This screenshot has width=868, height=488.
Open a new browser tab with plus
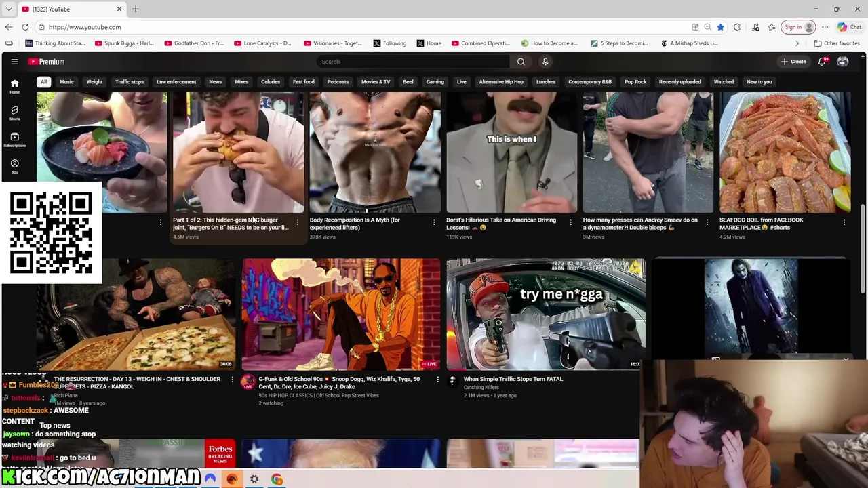(136, 9)
